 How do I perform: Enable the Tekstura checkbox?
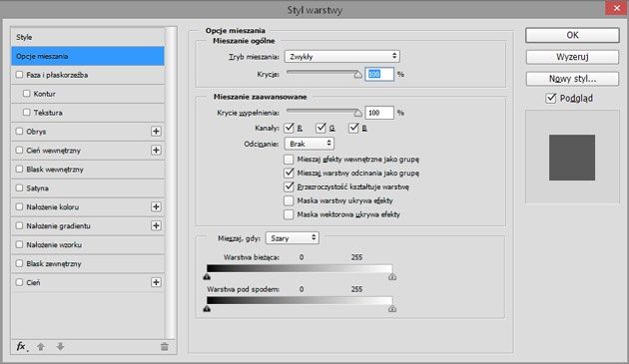click(x=27, y=113)
